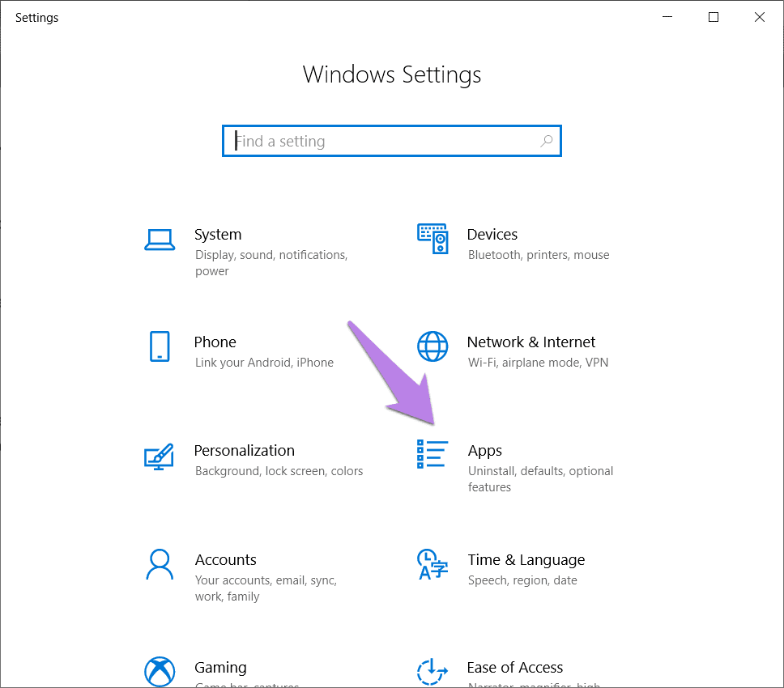Viewport: 784px width, 688px height.
Task: Click the Time & Language icon
Action: coord(432,565)
